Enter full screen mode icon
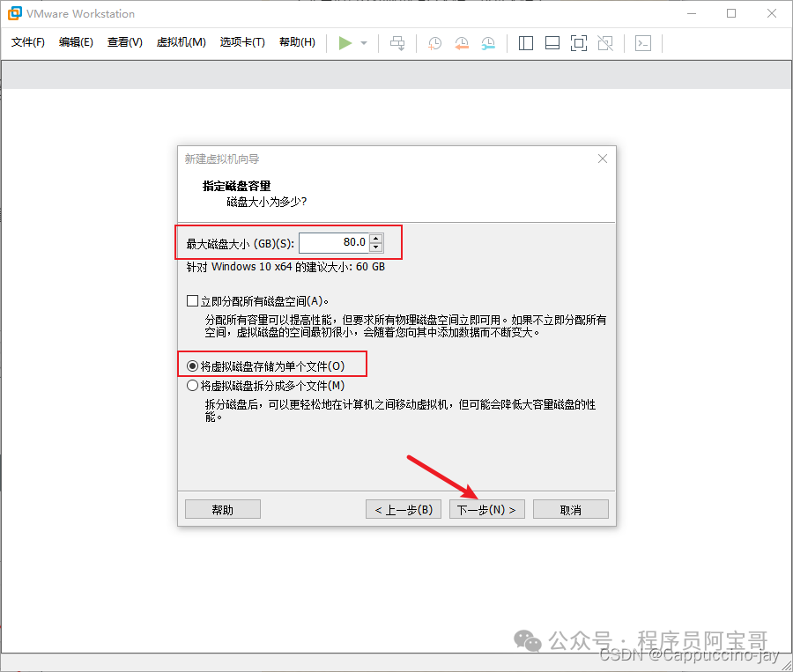The width and height of the screenshot is (793, 672). 579,43
